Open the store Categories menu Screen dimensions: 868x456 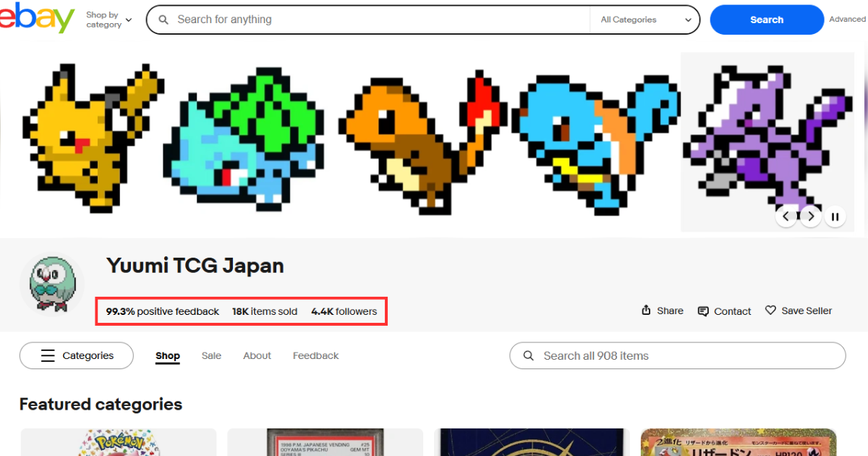pos(77,355)
